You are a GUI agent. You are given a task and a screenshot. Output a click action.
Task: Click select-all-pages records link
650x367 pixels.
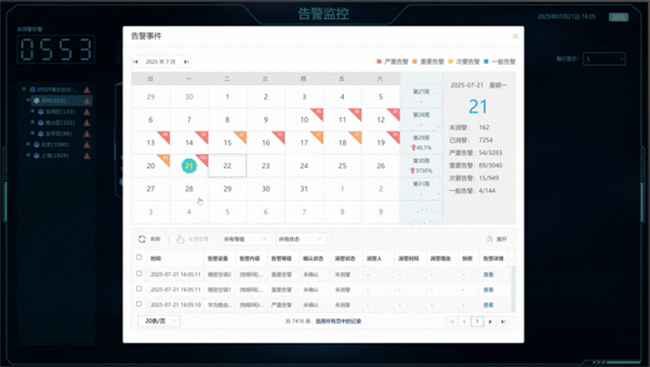pyautogui.click(x=338, y=321)
